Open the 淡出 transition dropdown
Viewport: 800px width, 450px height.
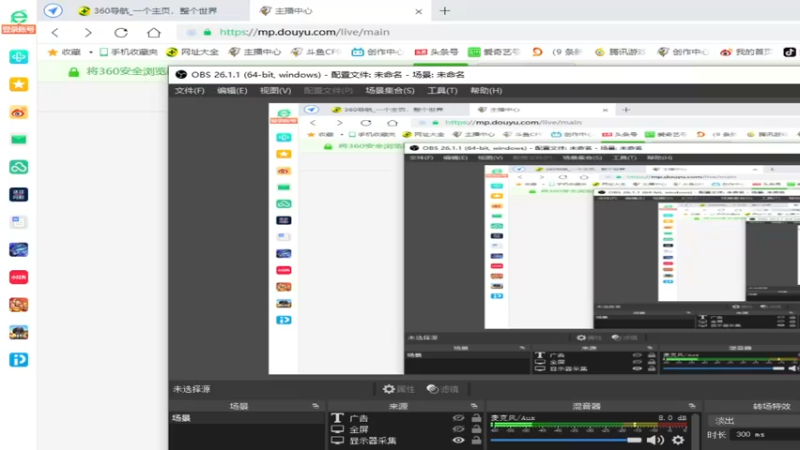[754, 421]
